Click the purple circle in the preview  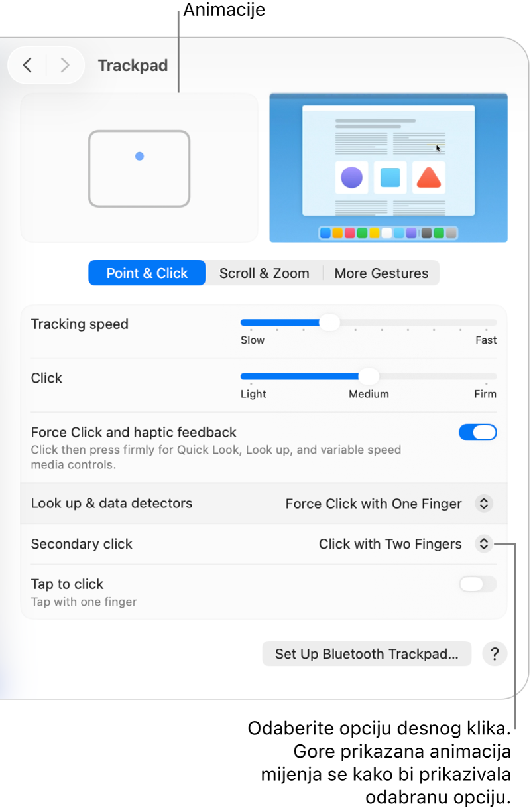tap(351, 178)
